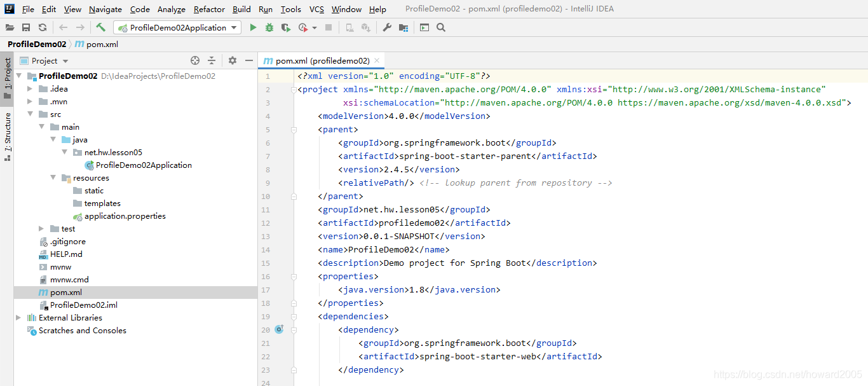Image resolution: width=868 pixels, height=386 pixels.
Task: Open Settings with the wrench icon
Action: 387,27
